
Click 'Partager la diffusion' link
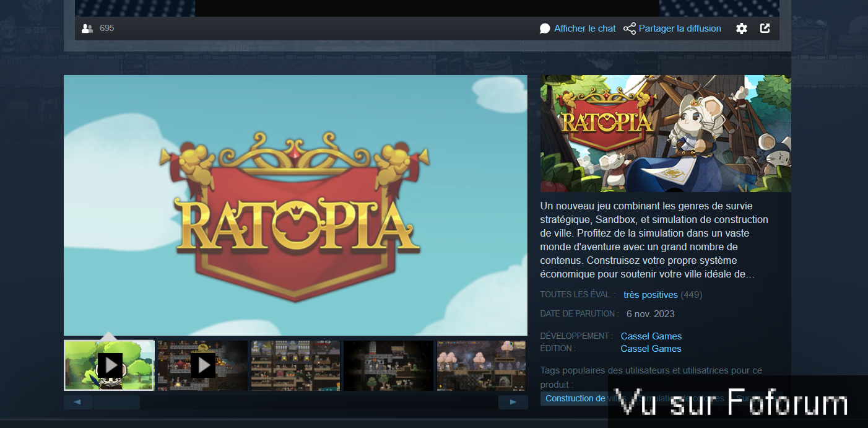pos(680,28)
